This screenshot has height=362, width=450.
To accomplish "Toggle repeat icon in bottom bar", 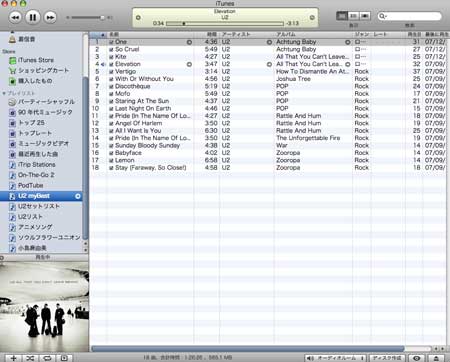I will point(47,358).
